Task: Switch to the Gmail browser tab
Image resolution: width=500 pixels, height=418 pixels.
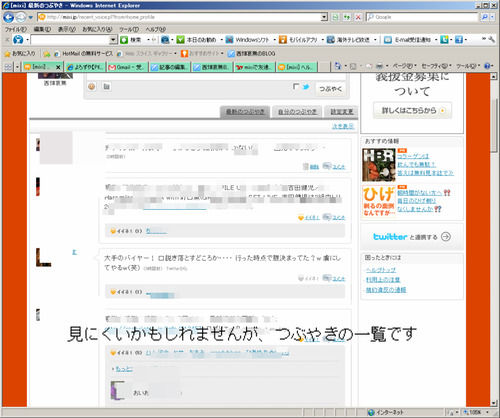Action: (x=128, y=67)
